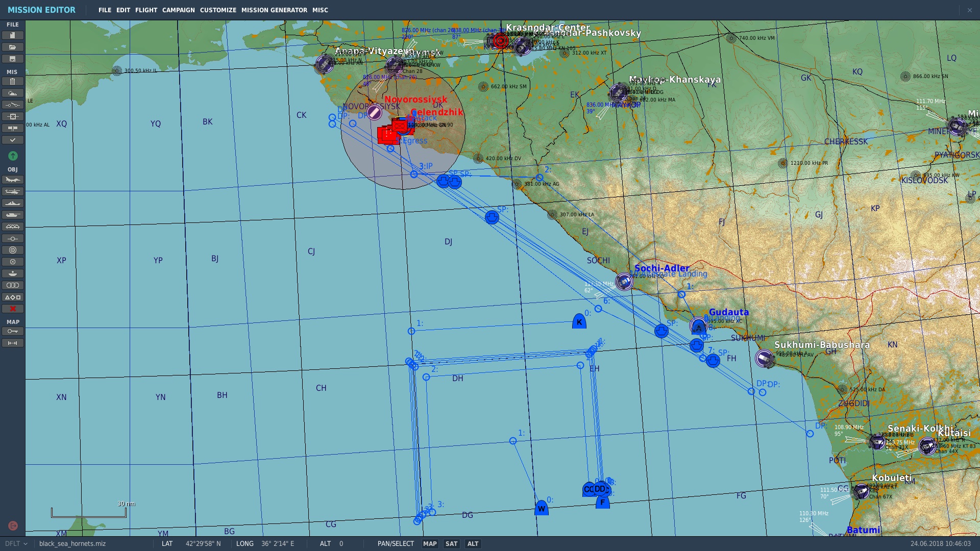Open the weather settings icon
This screenshot has height=551, width=980.
(x=13, y=93)
